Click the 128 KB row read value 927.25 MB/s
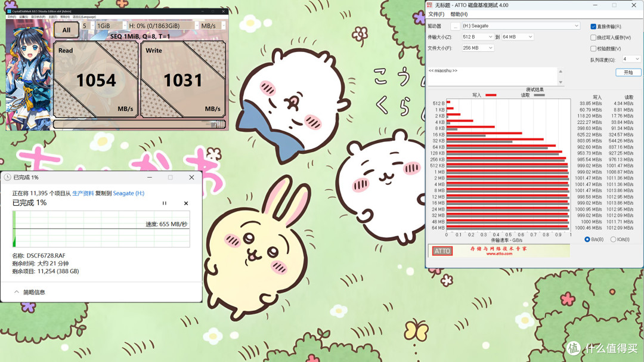The width and height of the screenshot is (644, 362). tap(621, 153)
